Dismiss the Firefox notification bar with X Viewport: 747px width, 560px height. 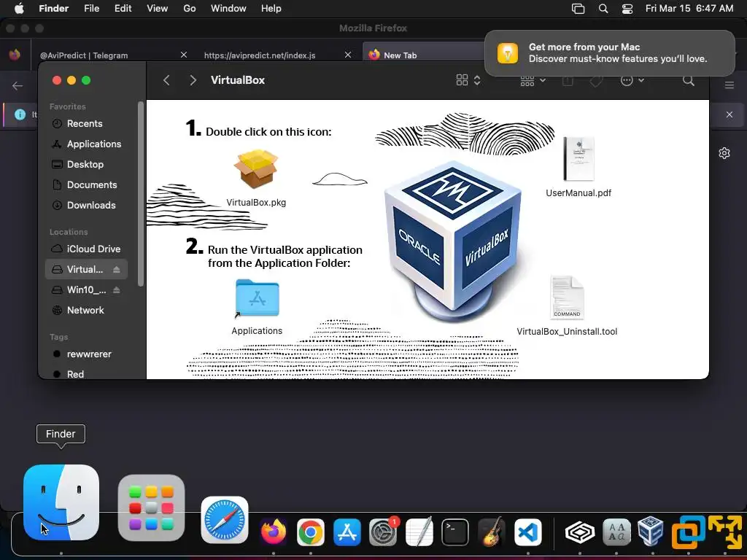point(729,114)
